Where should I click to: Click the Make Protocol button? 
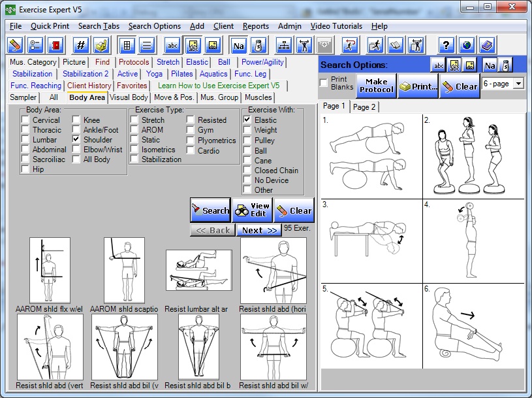tap(376, 86)
